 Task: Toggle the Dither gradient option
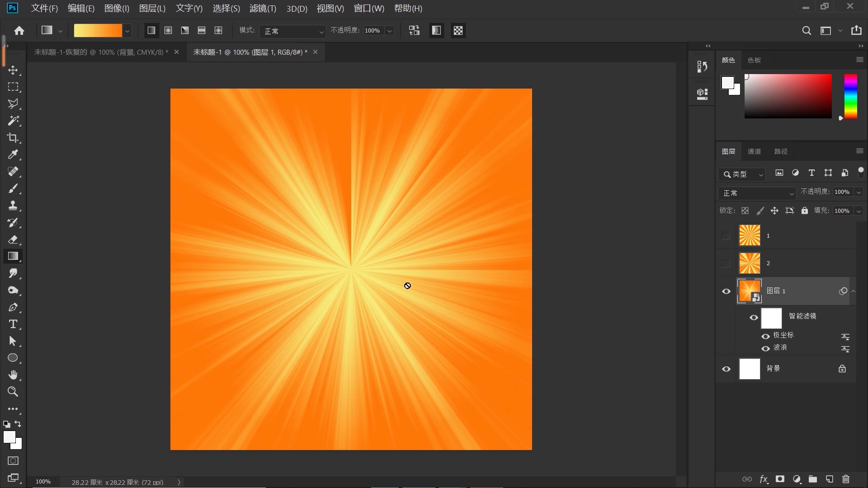[436, 30]
